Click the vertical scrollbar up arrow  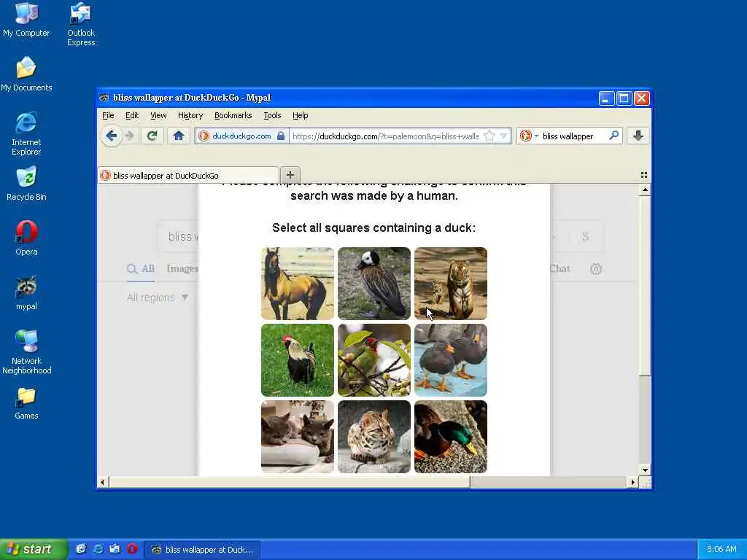point(645,190)
